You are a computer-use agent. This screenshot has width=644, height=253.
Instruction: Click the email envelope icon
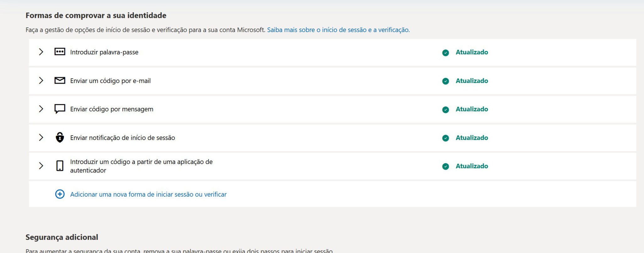tap(60, 81)
